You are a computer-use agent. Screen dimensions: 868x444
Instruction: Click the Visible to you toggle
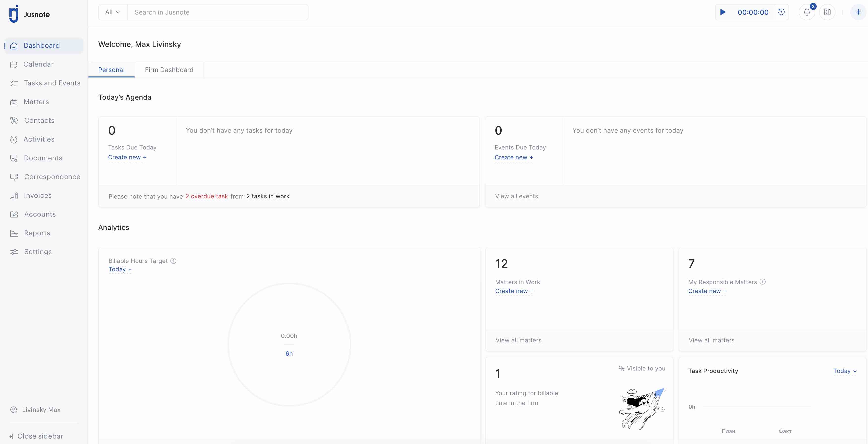click(642, 368)
